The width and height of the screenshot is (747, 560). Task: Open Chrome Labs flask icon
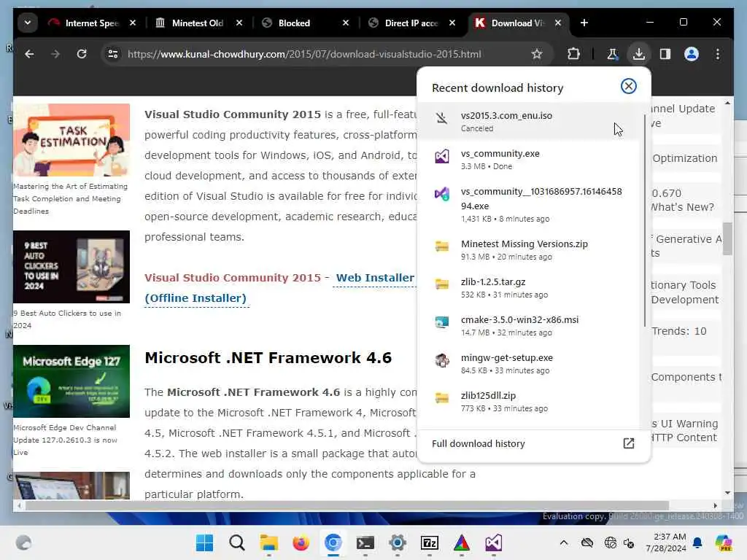click(x=612, y=54)
